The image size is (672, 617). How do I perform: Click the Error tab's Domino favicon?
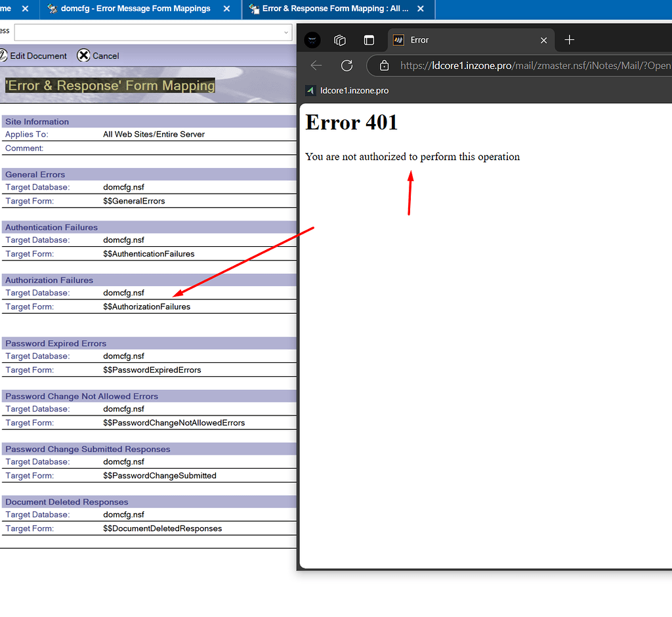398,40
